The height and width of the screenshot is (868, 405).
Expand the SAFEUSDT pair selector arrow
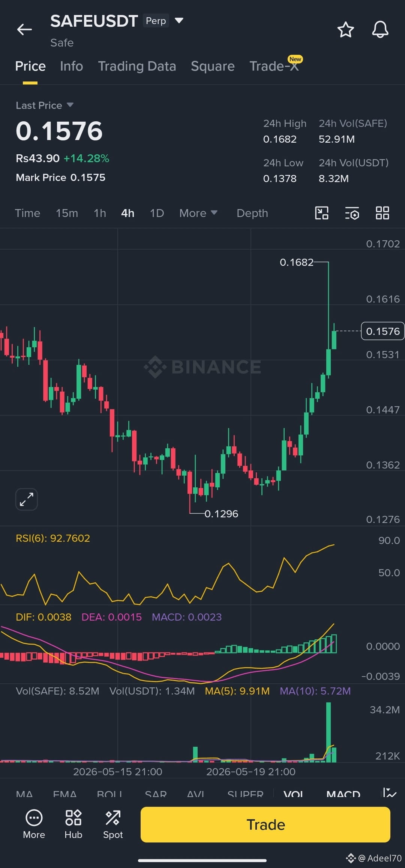coord(179,20)
